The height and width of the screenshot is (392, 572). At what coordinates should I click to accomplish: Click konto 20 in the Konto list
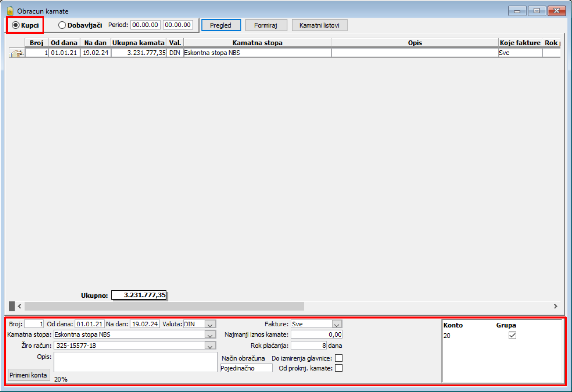(x=447, y=336)
